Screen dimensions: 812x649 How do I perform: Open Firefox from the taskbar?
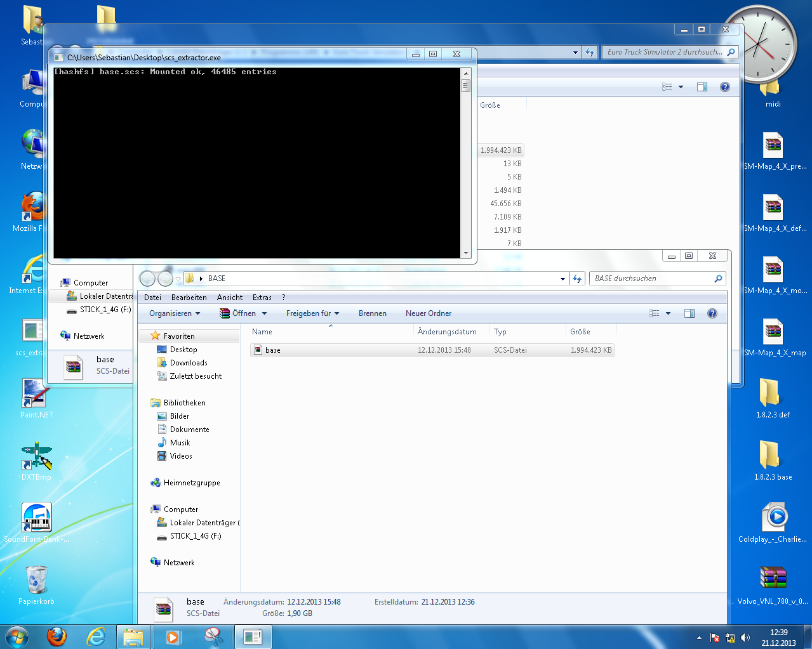click(x=57, y=636)
